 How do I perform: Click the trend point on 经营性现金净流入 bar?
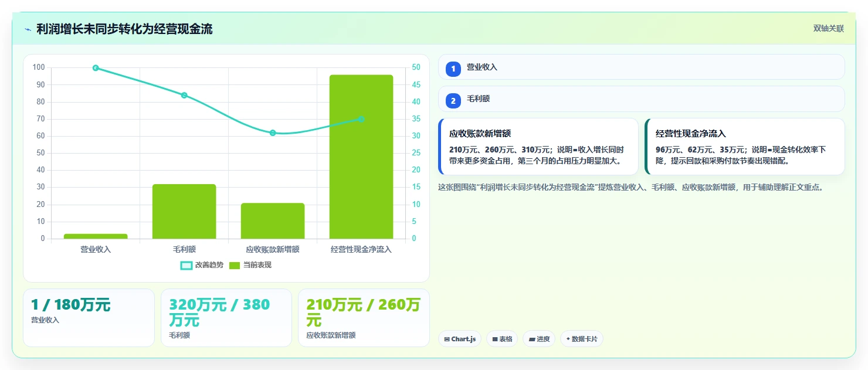click(x=361, y=119)
